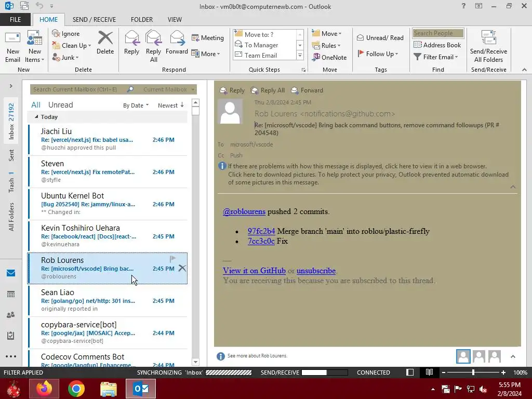The width and height of the screenshot is (532, 399).
Task: Open the Tasks view icon
Action: (x=11, y=336)
